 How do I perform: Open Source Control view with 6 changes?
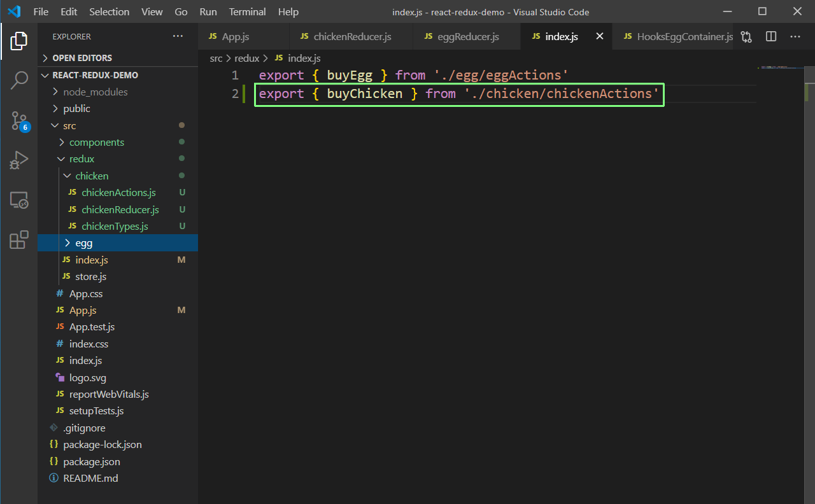pyautogui.click(x=18, y=121)
